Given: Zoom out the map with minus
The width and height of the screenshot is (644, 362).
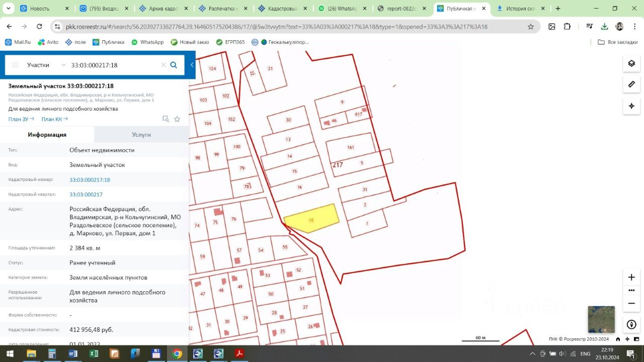Looking at the screenshot, I should point(631,304).
